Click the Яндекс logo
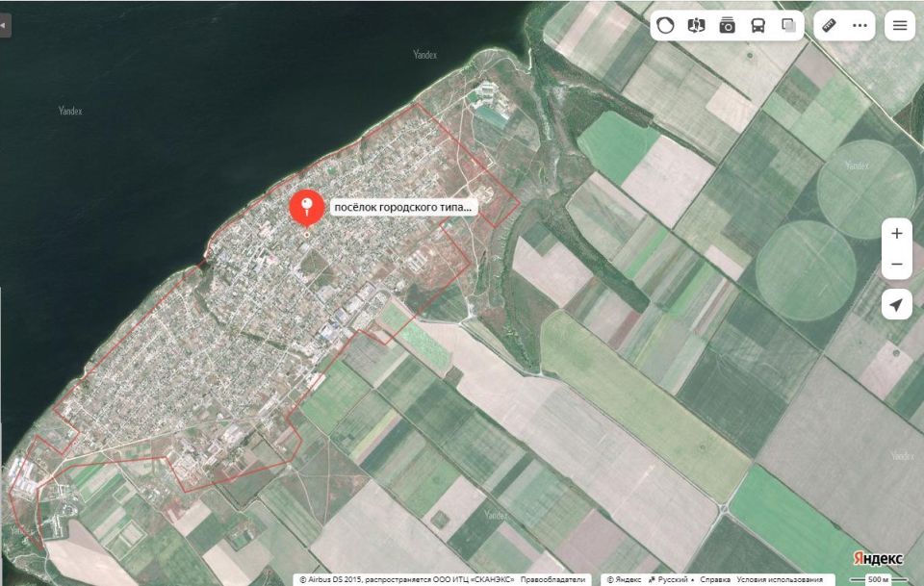924x586 pixels. point(878,558)
